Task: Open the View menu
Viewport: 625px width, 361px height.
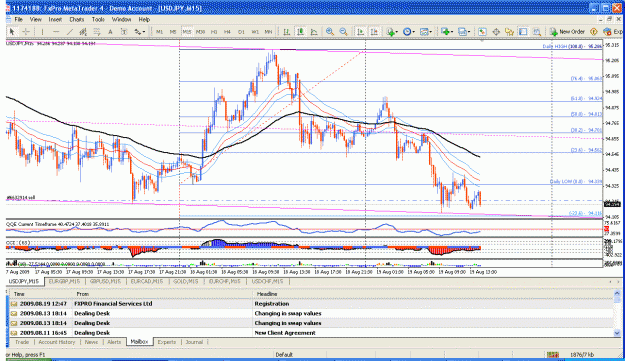Action: click(35, 19)
